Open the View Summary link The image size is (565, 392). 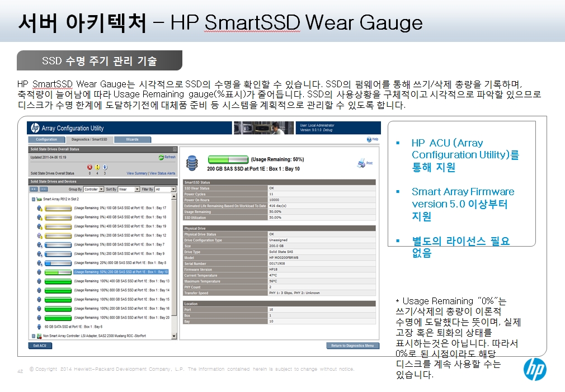tap(137, 173)
